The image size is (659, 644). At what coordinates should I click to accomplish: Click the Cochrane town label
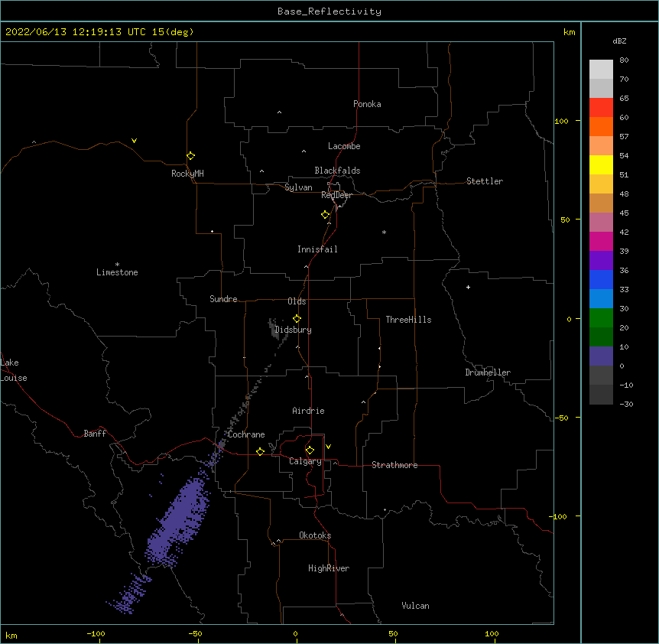(x=246, y=434)
